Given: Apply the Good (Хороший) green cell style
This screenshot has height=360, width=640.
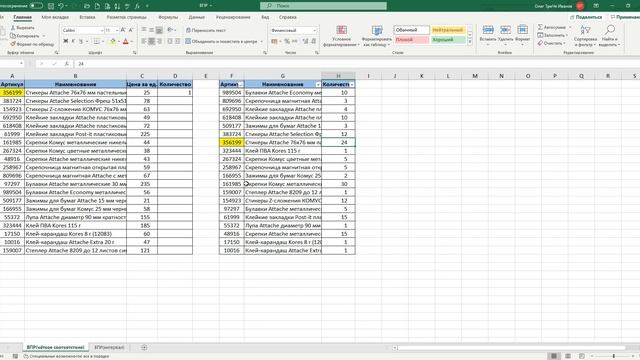Looking at the screenshot, I should click(448, 40).
